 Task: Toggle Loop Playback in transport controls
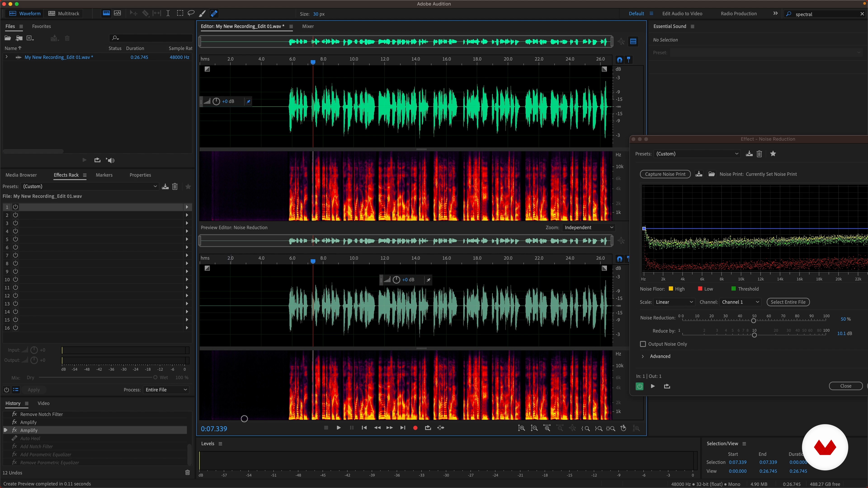coord(428,428)
